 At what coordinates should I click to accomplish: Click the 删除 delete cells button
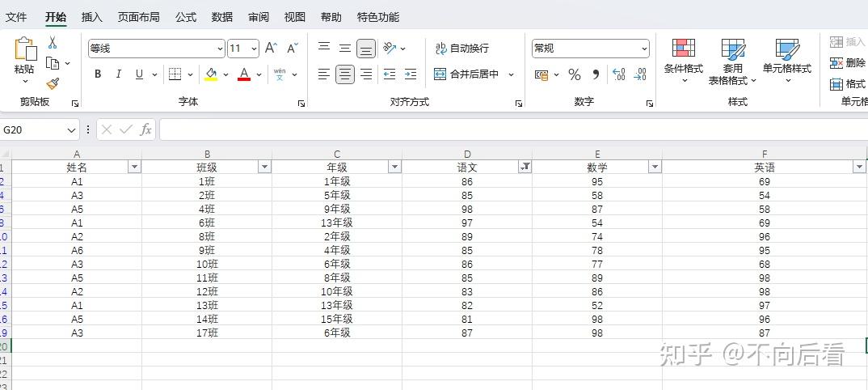[848, 62]
